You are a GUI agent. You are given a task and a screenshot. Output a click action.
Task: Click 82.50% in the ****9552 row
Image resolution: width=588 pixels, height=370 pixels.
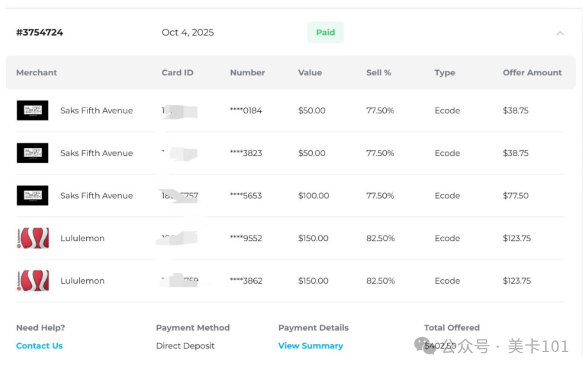click(380, 238)
